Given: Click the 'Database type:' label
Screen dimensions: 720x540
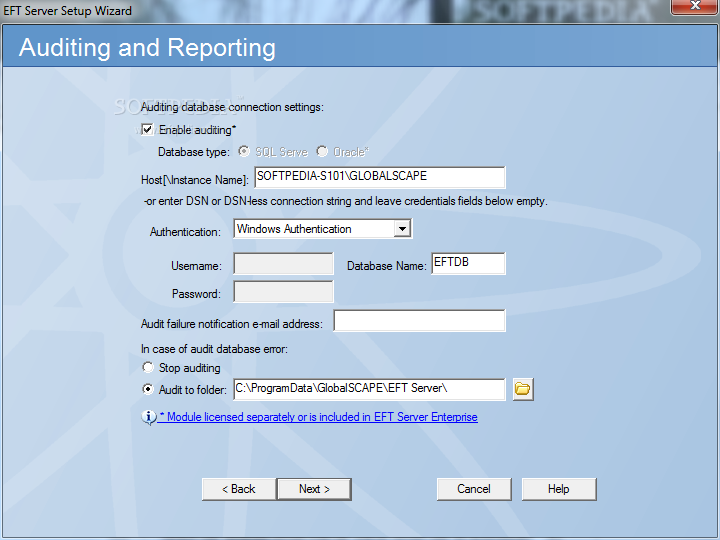Looking at the screenshot, I should coord(194,152).
